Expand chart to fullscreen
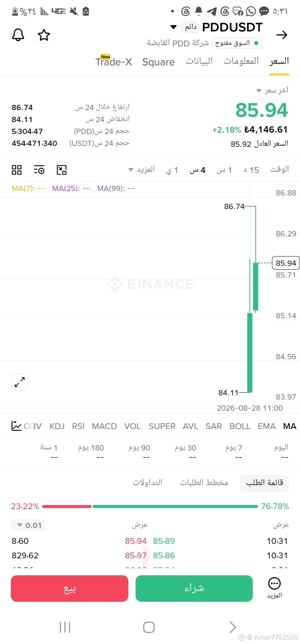Viewport: 300px width, 644px height. (20, 382)
